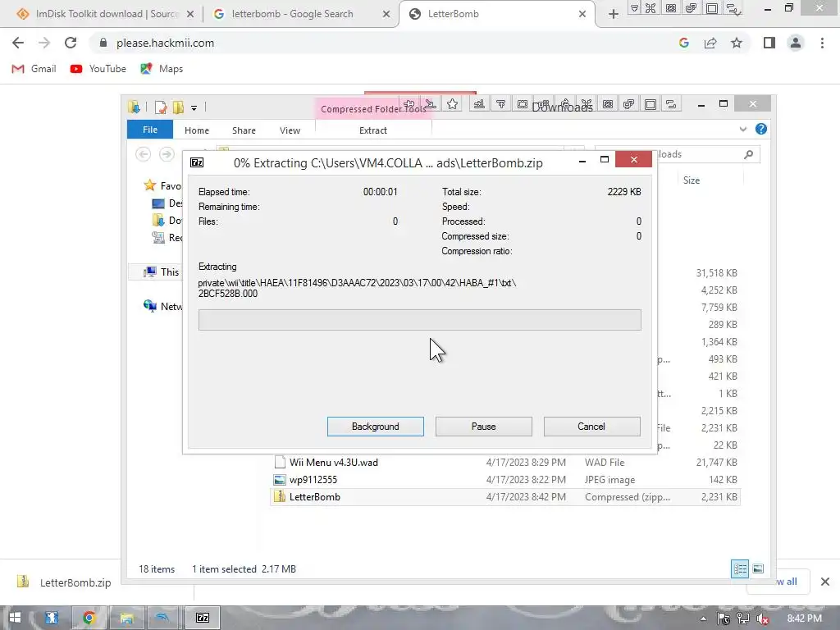Click the 7z icon in extraction dialog title

coord(197,162)
